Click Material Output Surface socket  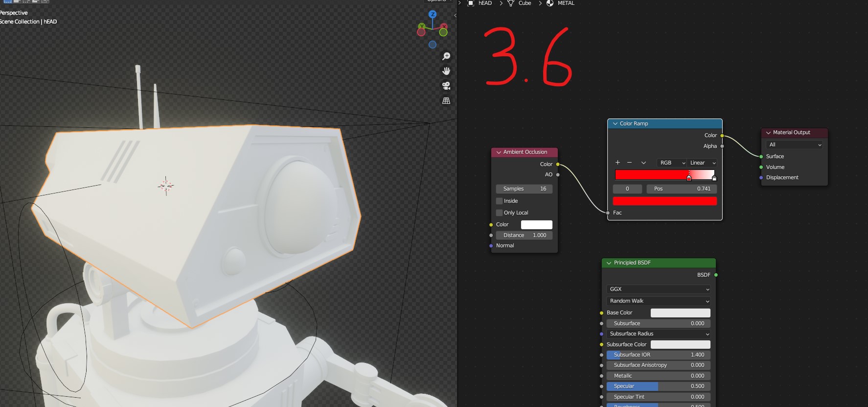(x=761, y=156)
